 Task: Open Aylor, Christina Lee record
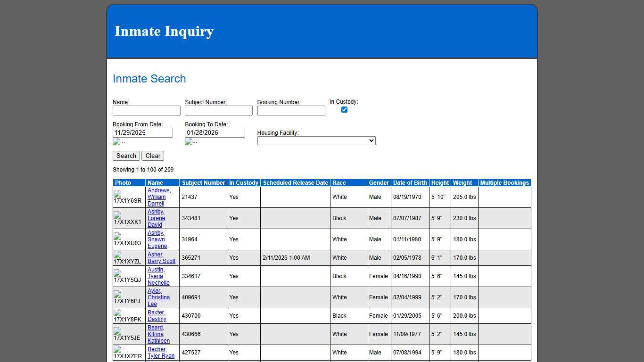click(159, 297)
